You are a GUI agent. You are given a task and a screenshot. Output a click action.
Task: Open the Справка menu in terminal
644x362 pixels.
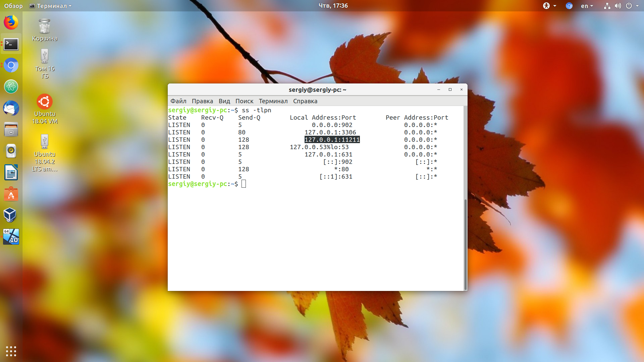coord(305,101)
